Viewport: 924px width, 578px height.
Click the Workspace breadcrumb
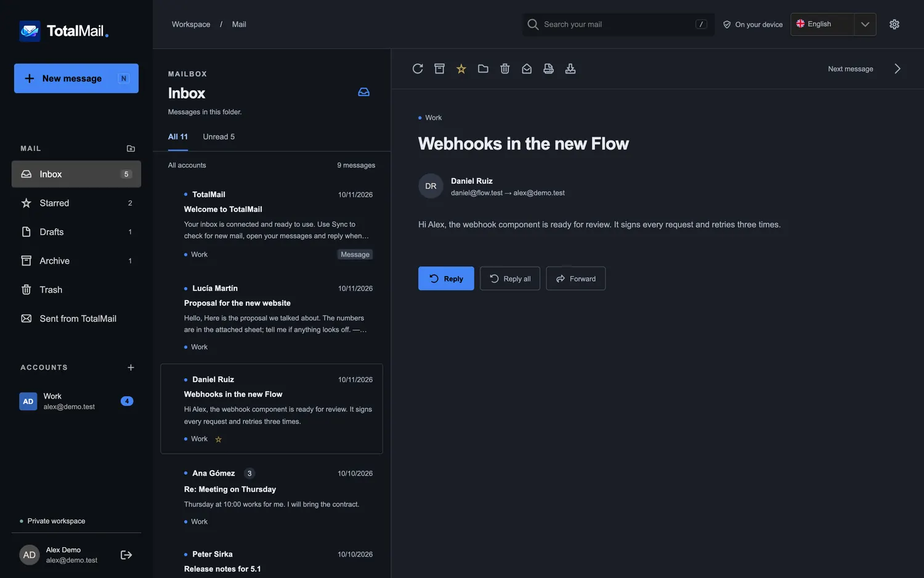pos(191,25)
